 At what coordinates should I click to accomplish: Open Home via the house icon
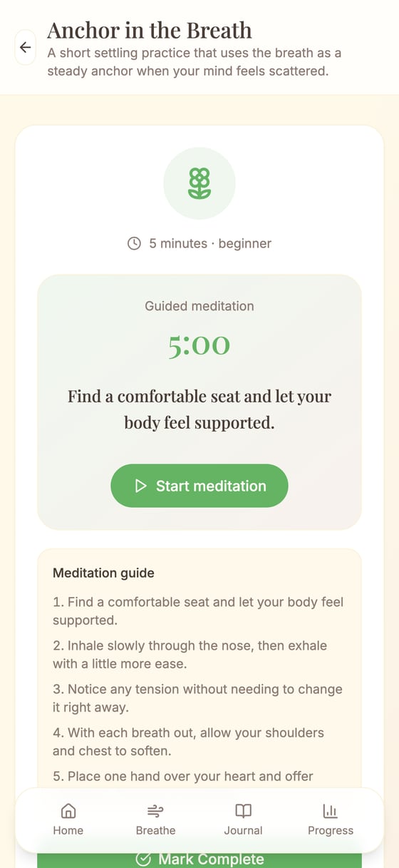coord(68,811)
